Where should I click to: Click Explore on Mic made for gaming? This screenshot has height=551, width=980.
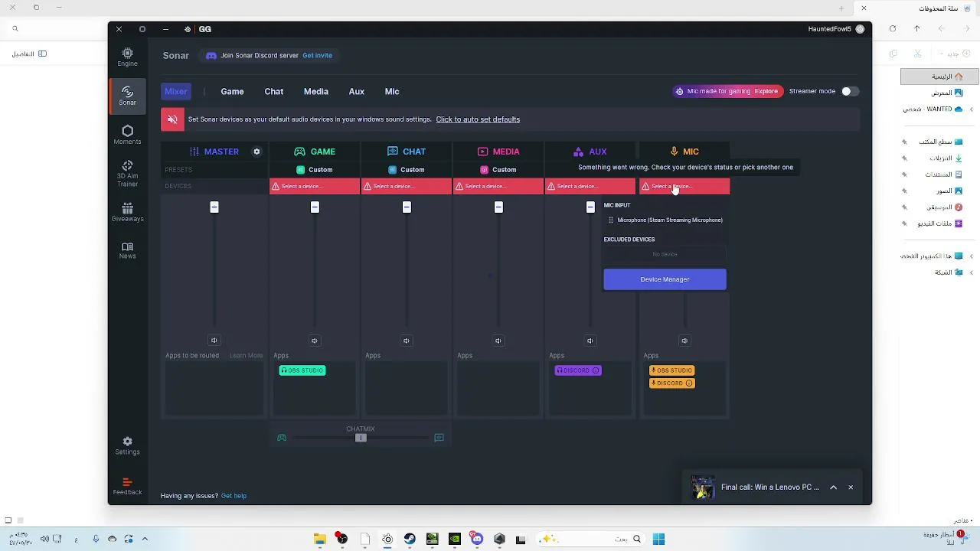pyautogui.click(x=766, y=91)
